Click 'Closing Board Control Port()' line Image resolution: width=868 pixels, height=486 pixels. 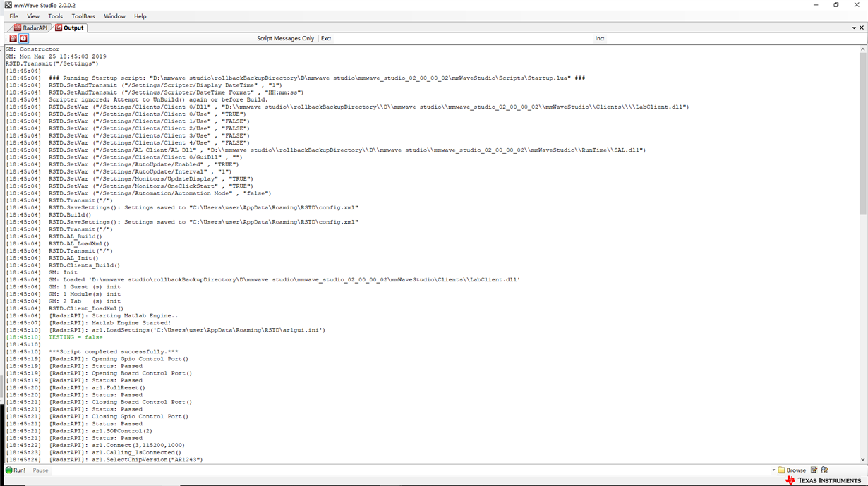tap(99, 402)
